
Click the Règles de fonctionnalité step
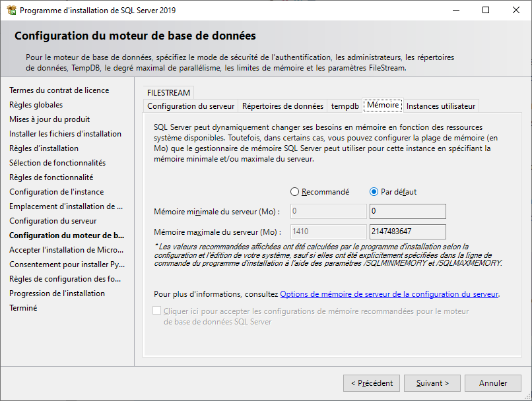coord(51,177)
